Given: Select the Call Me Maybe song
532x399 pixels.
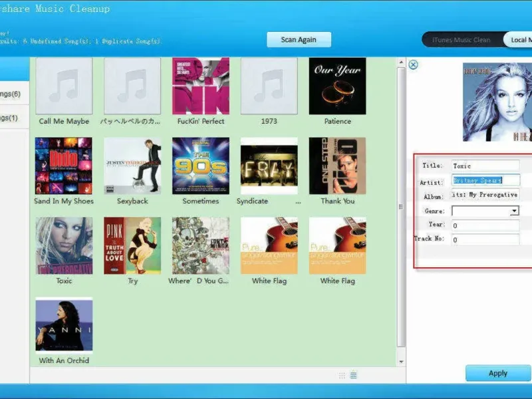Looking at the screenshot, I should [x=64, y=86].
